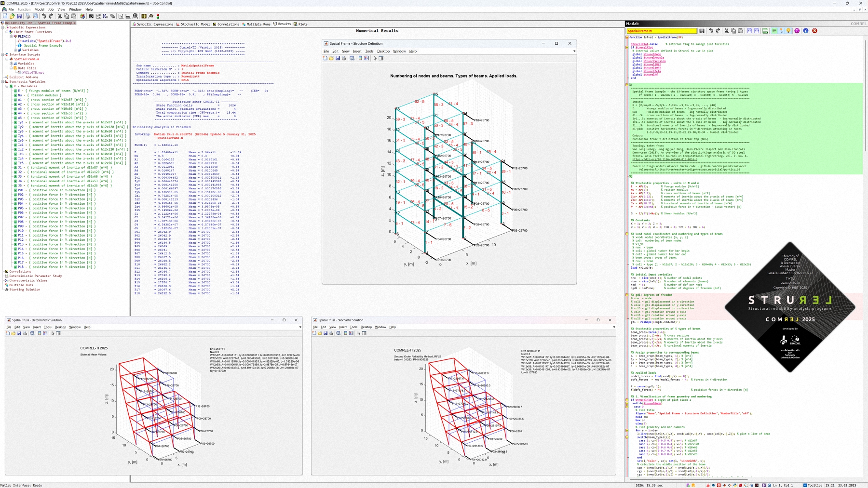Click the Open file icon in Deterministic Solution window
Image resolution: width=868 pixels, height=488 pixels.
(x=14, y=333)
